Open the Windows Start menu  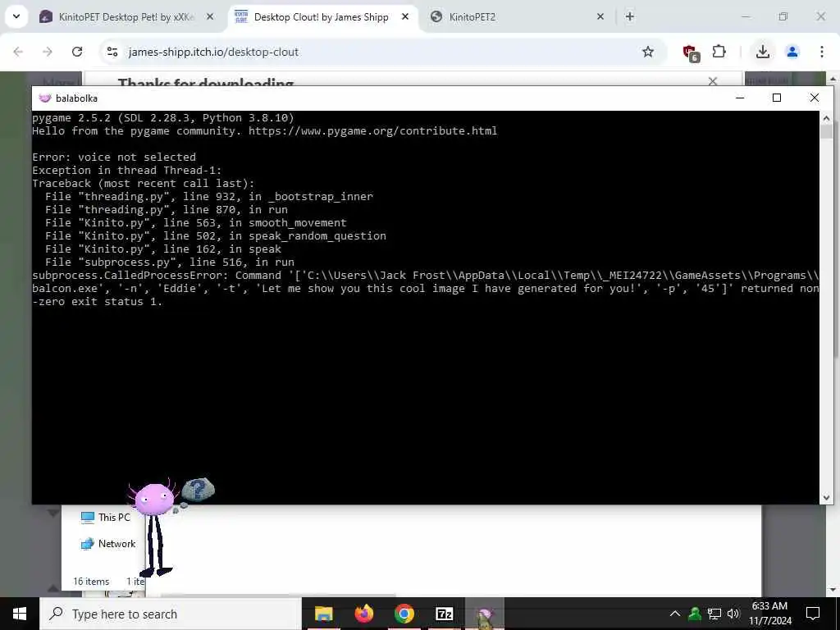coord(20,614)
